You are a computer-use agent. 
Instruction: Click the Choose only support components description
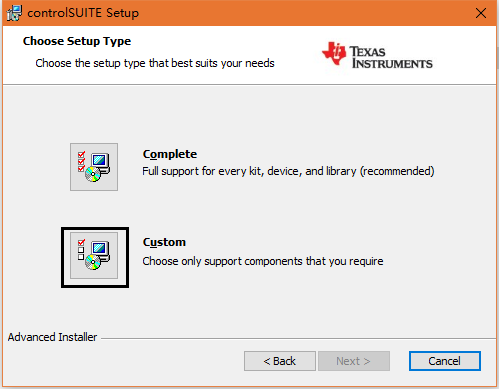263,261
